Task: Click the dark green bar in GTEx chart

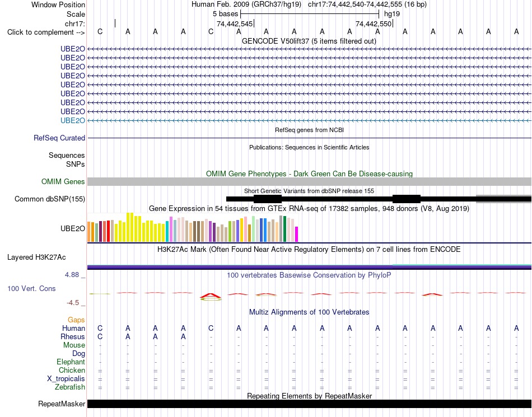Action: point(285,229)
